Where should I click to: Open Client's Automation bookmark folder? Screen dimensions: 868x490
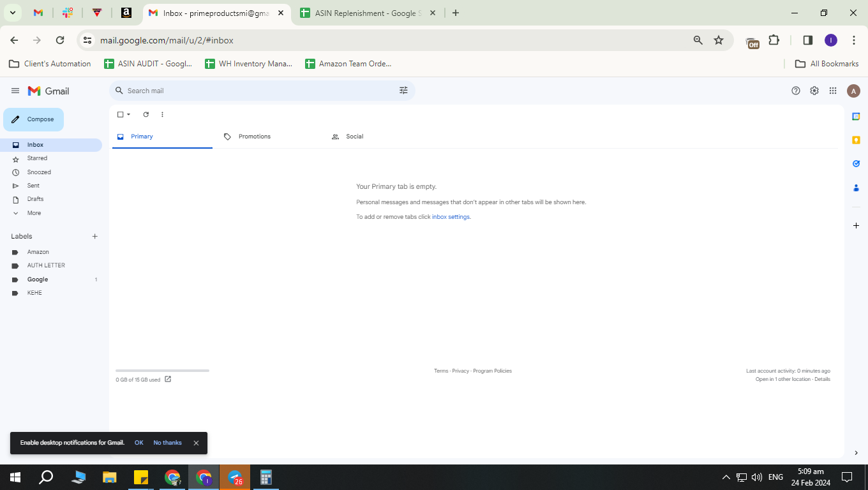pyautogui.click(x=50, y=64)
